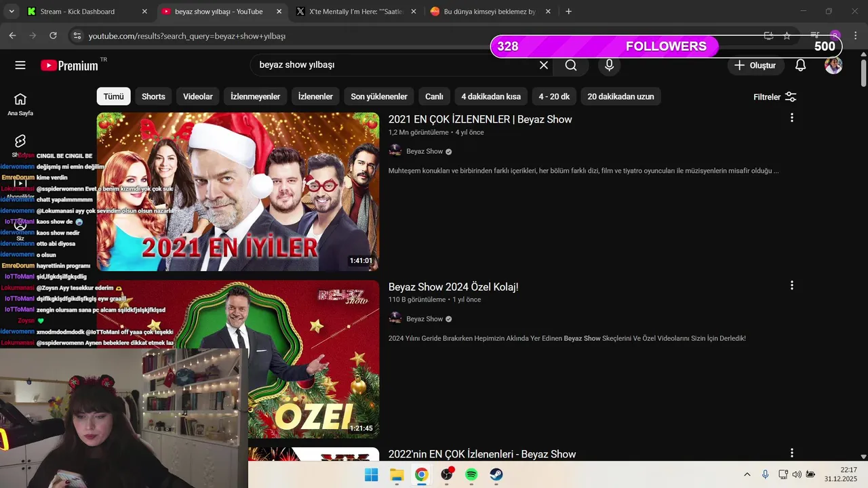Open Chrome from the taskbar
Image resolution: width=868 pixels, height=488 pixels.
click(421, 474)
